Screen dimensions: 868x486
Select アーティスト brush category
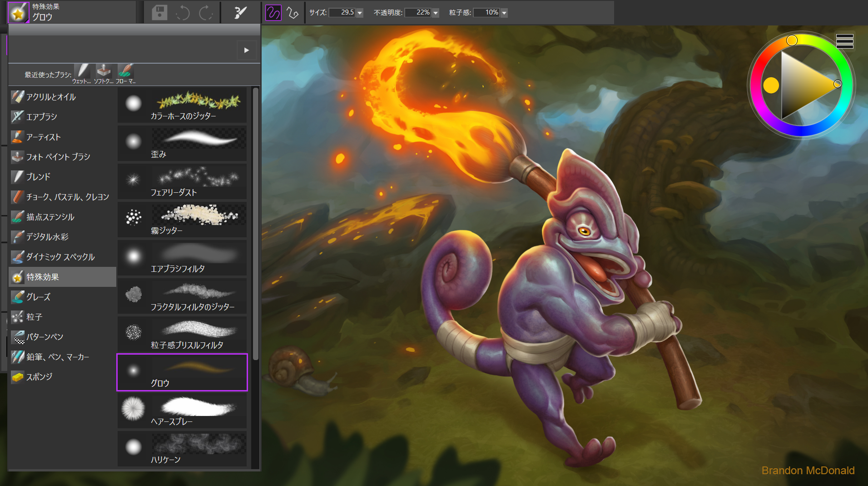pyautogui.click(x=62, y=137)
